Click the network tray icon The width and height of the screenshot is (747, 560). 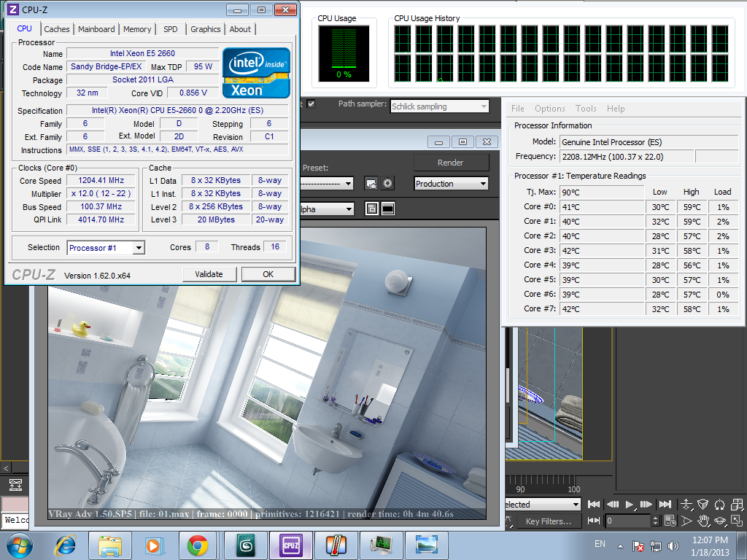656,545
